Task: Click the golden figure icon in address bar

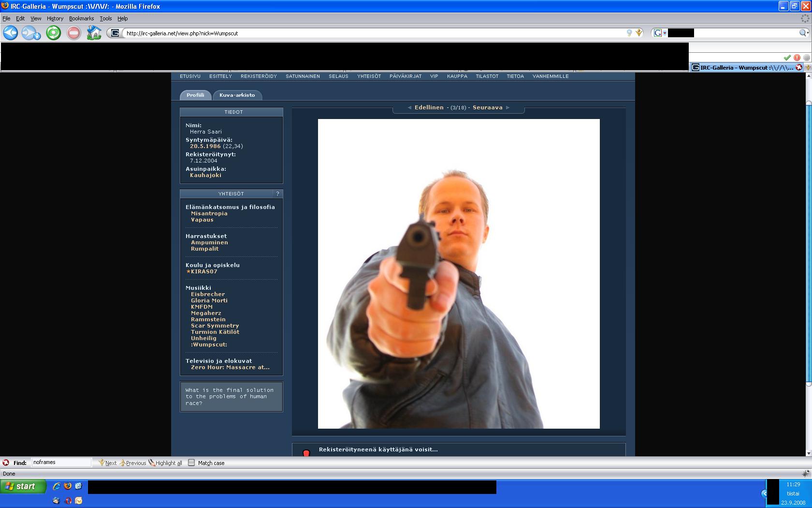Action: [639, 33]
